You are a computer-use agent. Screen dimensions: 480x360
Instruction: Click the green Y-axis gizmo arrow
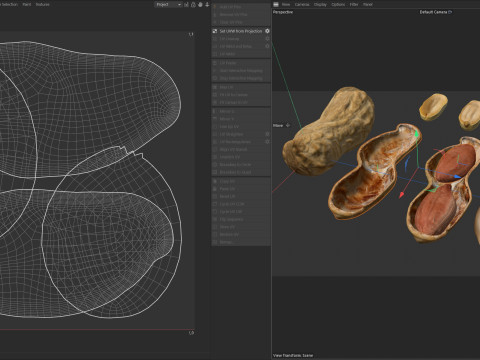tap(416, 135)
